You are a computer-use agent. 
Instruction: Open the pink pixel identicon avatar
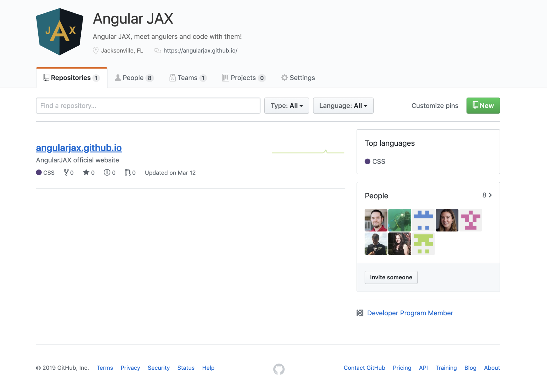coord(471,220)
